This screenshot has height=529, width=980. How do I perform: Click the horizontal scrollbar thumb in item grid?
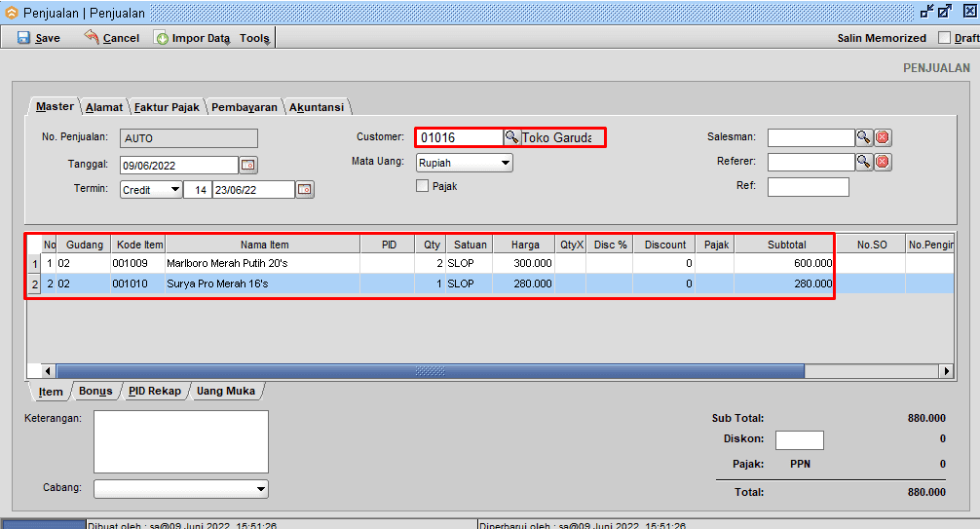tap(430, 371)
